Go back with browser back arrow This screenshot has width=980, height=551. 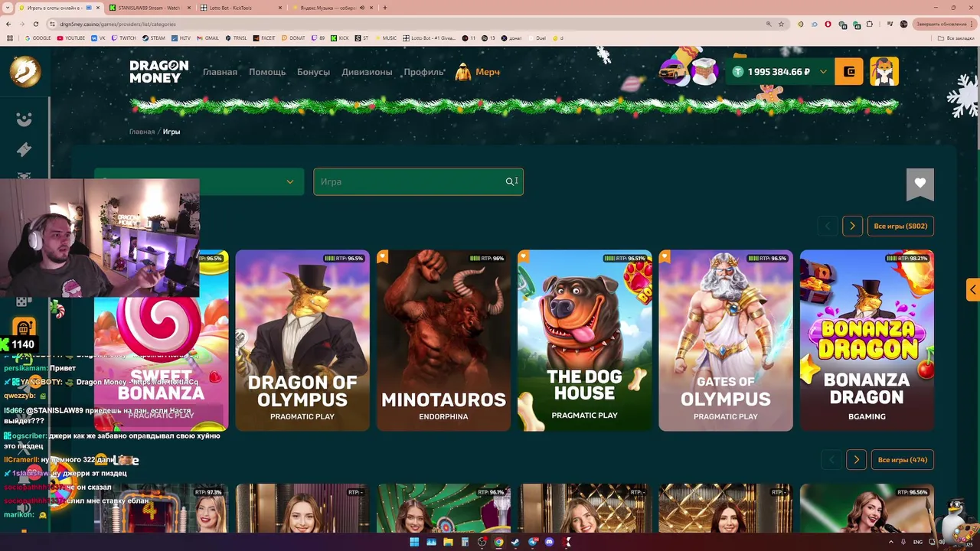coord(8,24)
